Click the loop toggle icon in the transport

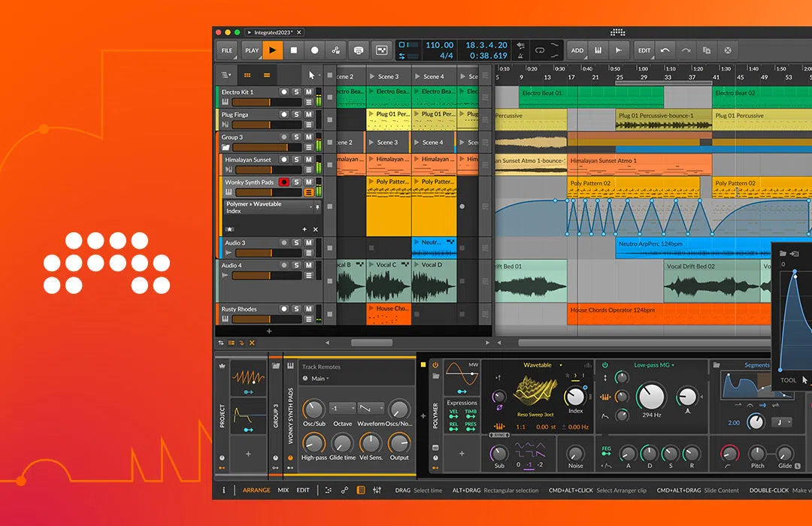[539, 50]
